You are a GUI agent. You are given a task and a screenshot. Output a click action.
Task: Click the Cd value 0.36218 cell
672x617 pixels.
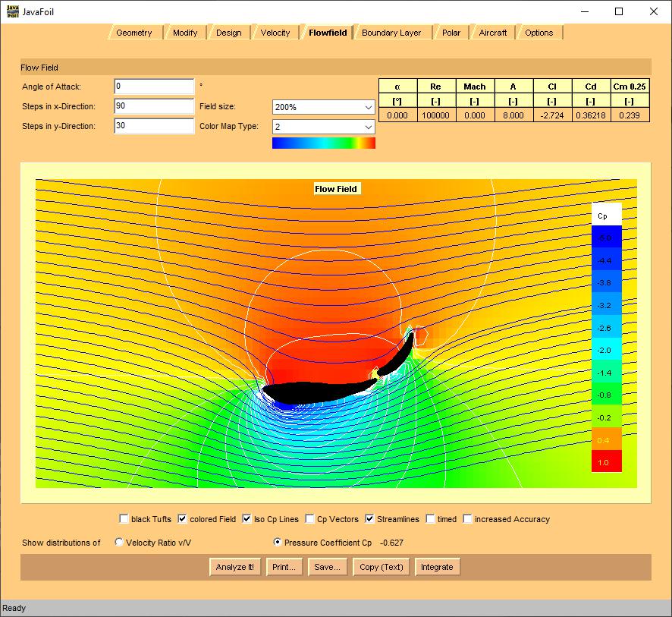click(591, 115)
